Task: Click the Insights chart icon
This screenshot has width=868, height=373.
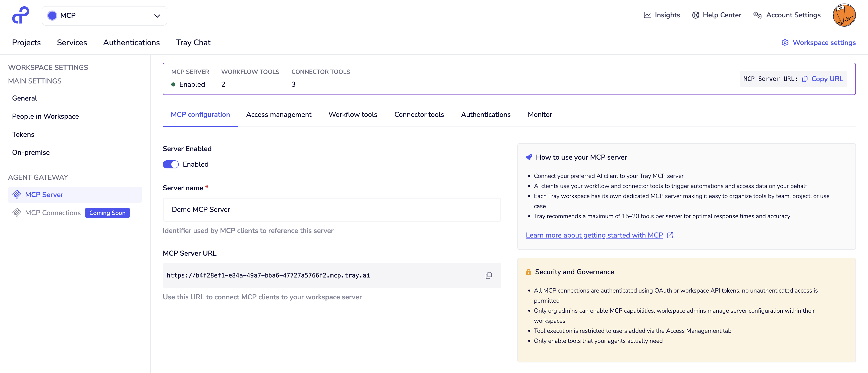Action: pyautogui.click(x=647, y=15)
